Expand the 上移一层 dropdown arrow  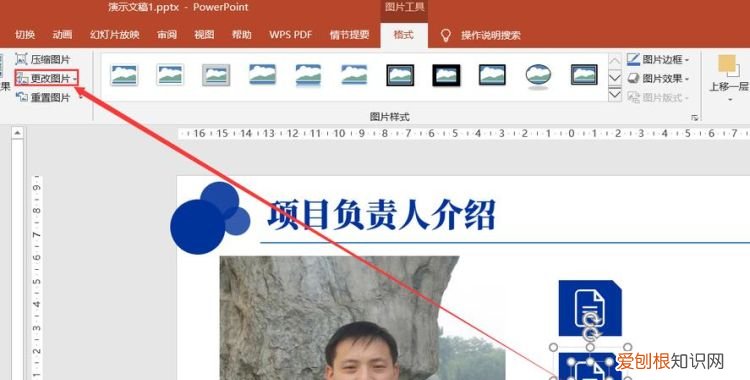coord(730,100)
